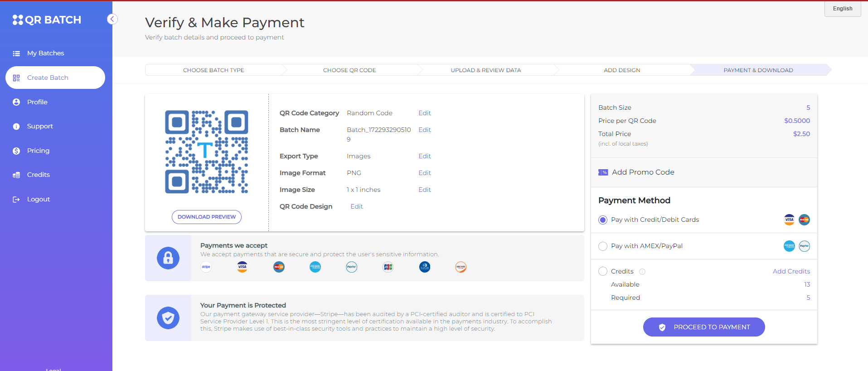Click the Add Credits link

point(791,271)
